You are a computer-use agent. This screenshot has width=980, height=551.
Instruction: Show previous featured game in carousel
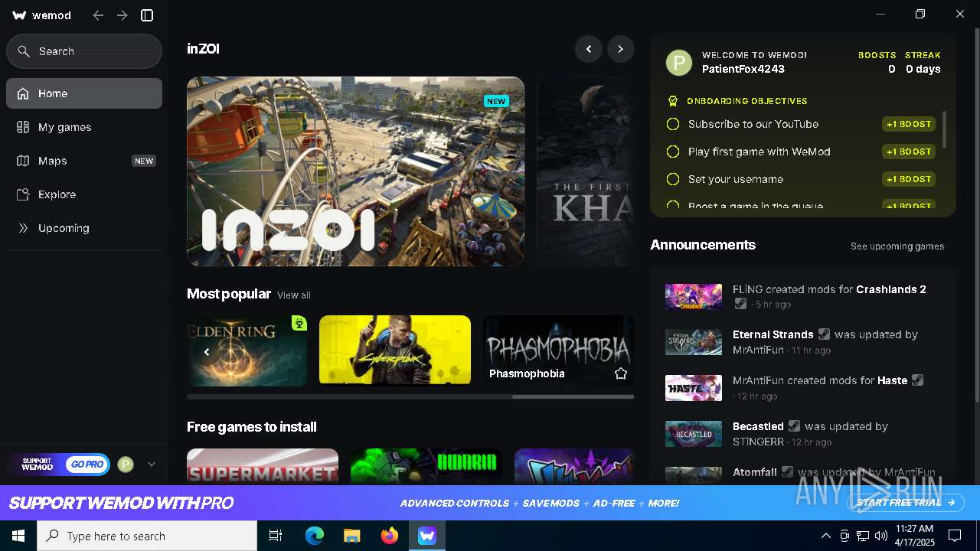click(x=589, y=49)
